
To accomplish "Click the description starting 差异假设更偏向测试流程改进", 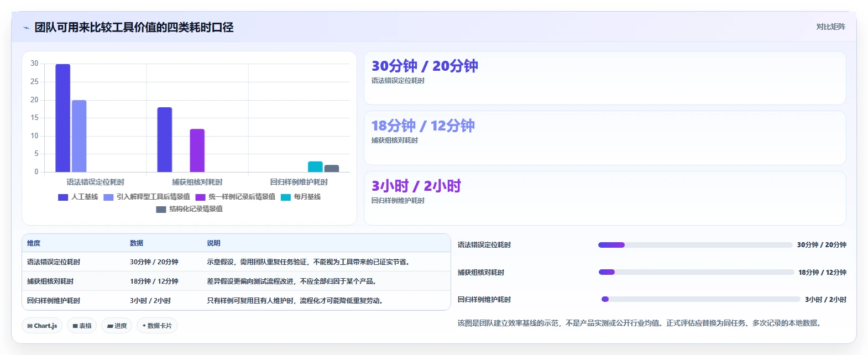I will pos(293,281).
